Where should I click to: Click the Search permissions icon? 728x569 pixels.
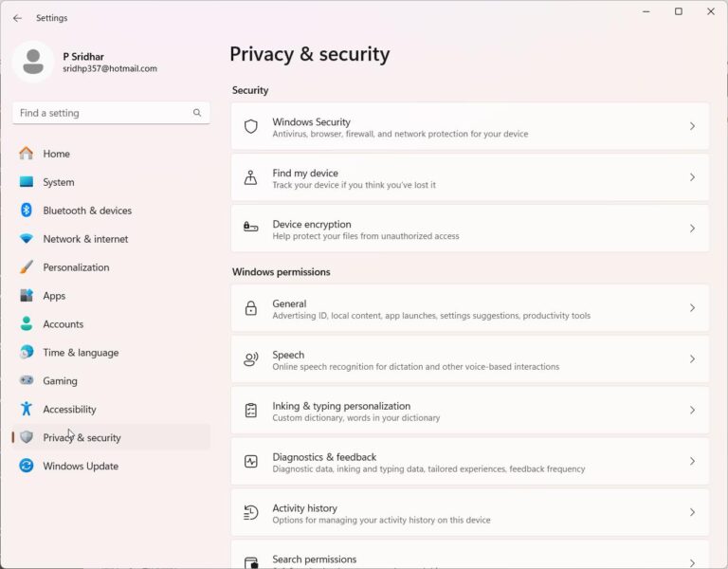click(x=250, y=562)
